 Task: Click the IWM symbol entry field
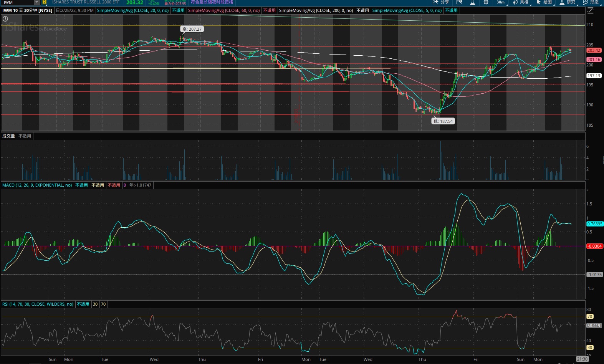[18, 2]
